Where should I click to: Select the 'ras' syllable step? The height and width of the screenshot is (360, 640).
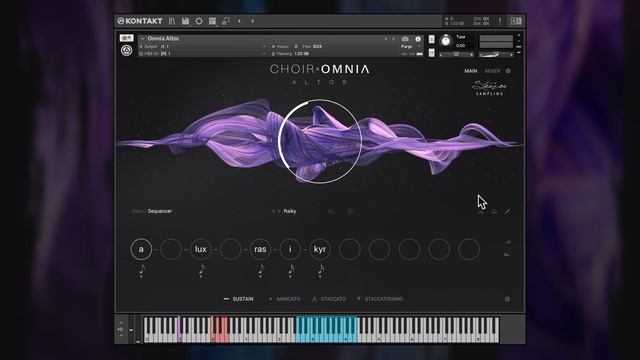tap(260, 249)
